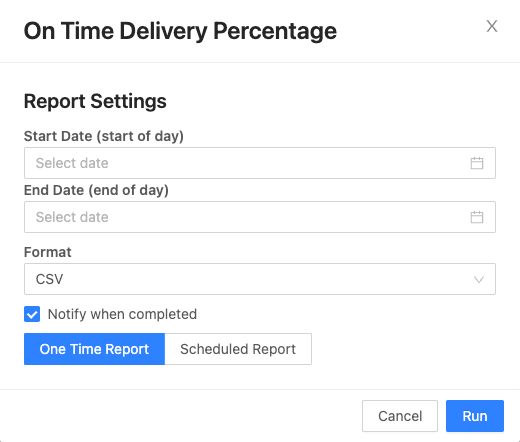
Task: Cancel the report dialog
Action: point(400,416)
